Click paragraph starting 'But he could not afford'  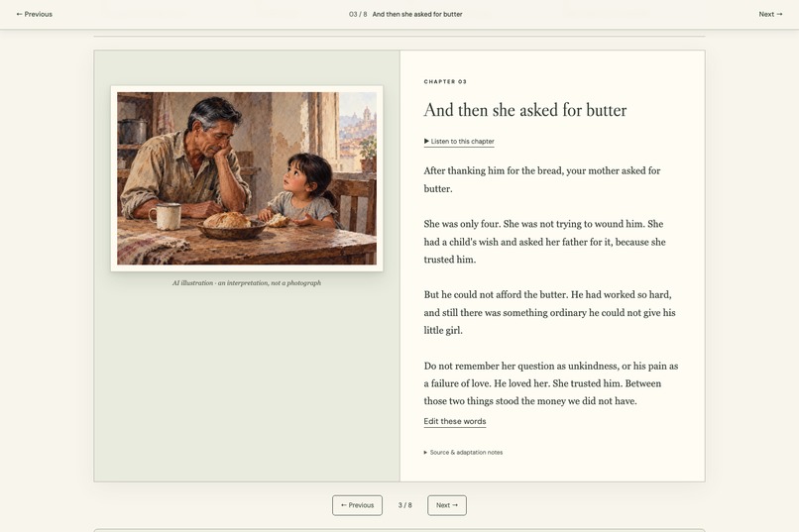549,312
